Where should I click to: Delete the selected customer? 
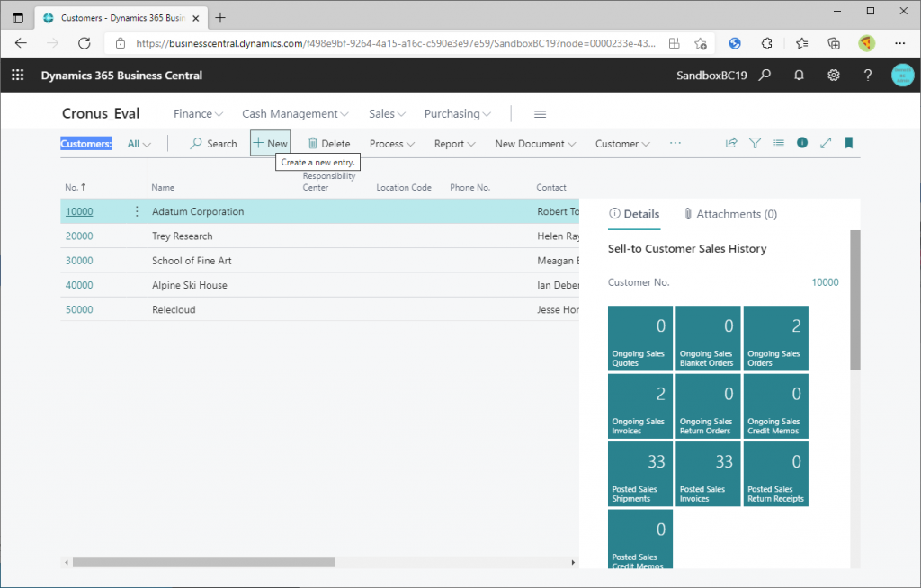click(329, 144)
